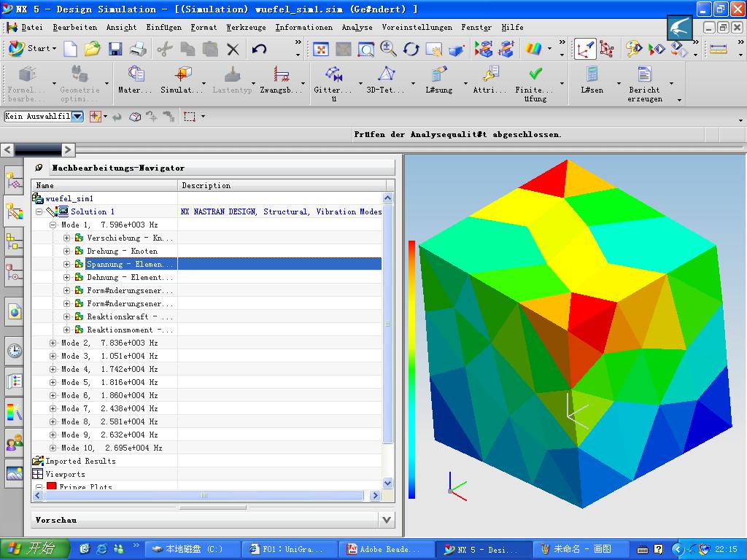Click the WCS display icon
This screenshot has width=747, height=560.
coord(585,49)
